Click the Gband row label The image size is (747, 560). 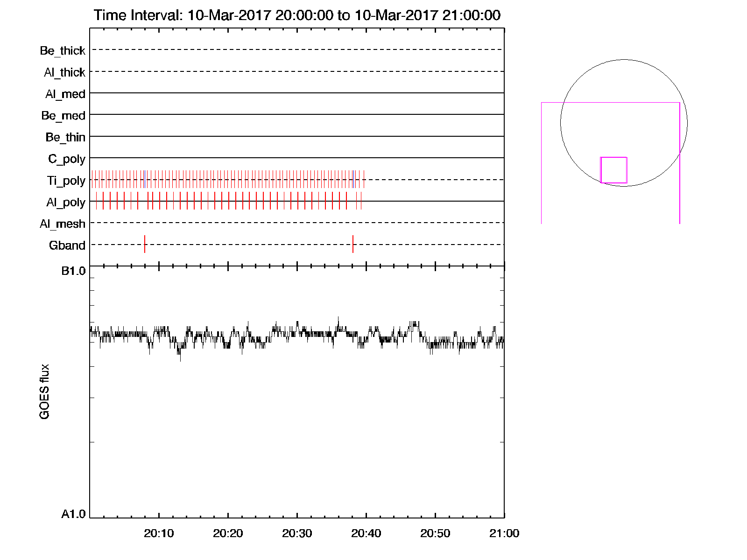click(67, 245)
